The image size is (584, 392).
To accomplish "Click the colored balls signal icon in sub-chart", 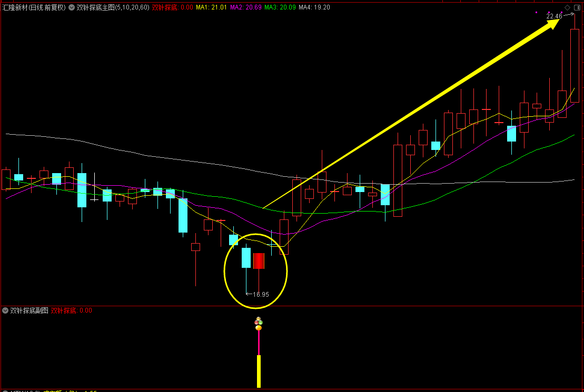I will pyautogui.click(x=259, y=322).
